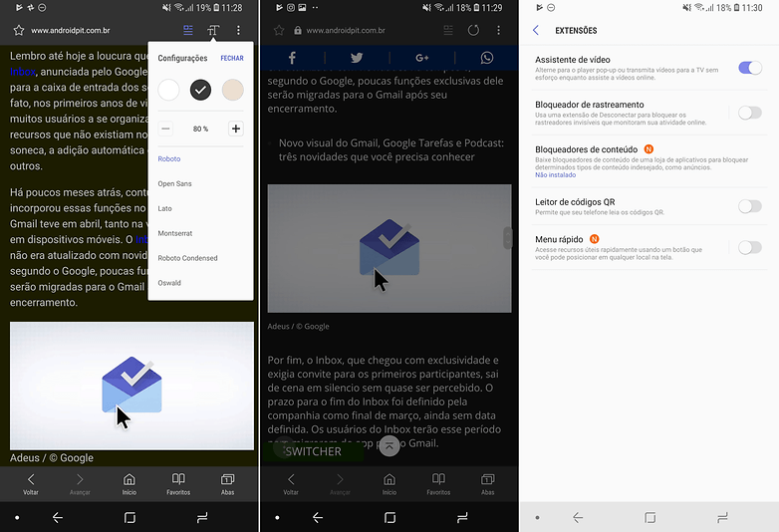The width and height of the screenshot is (779, 532).
Task: Tap URL field in middle screen
Action: pos(347,30)
